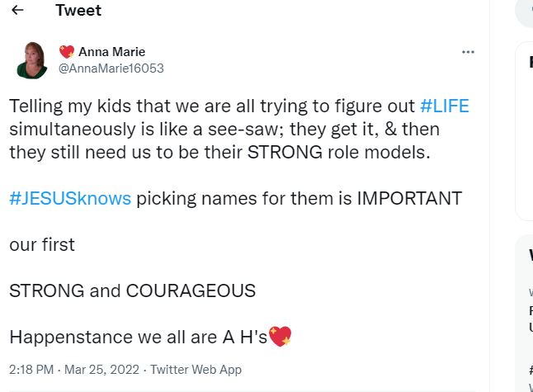The image size is (533, 392).
Task: Focus the partially visible search box
Action: tap(525, 12)
